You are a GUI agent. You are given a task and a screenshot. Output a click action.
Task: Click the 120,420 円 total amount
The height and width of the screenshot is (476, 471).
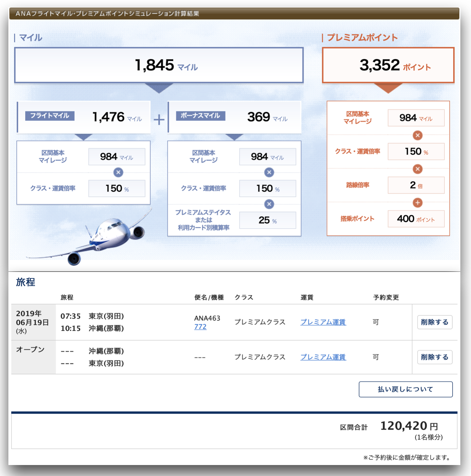[409, 426]
